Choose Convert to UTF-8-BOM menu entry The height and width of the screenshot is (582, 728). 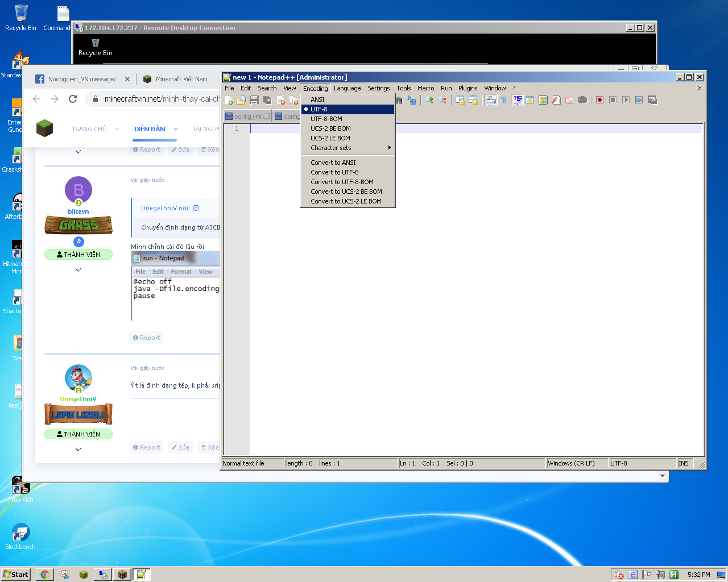(x=342, y=182)
